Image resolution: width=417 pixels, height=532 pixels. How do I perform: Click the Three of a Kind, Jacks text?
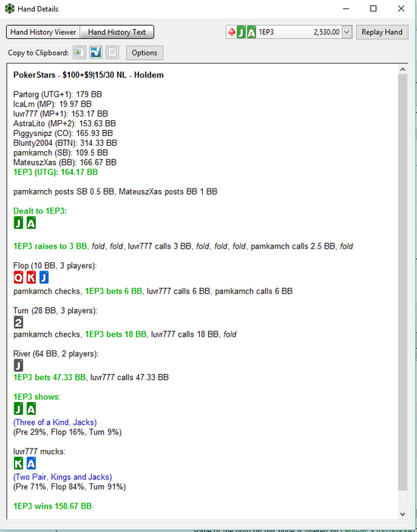pyautogui.click(x=55, y=423)
